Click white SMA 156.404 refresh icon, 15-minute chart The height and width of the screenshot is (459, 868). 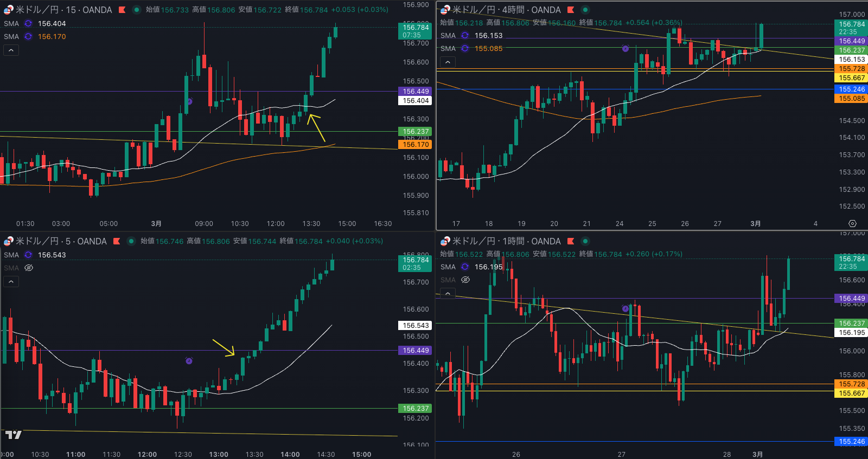point(28,24)
